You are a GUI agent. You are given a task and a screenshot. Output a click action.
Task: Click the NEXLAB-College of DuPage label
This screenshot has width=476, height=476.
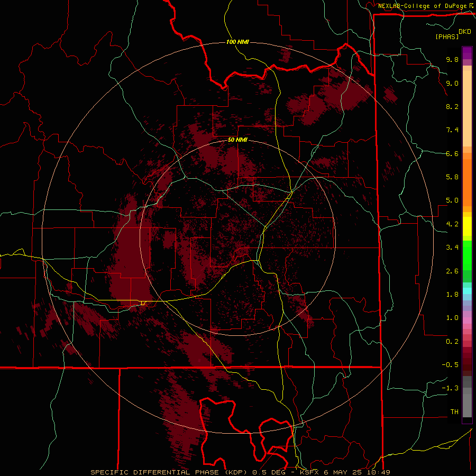422,6
